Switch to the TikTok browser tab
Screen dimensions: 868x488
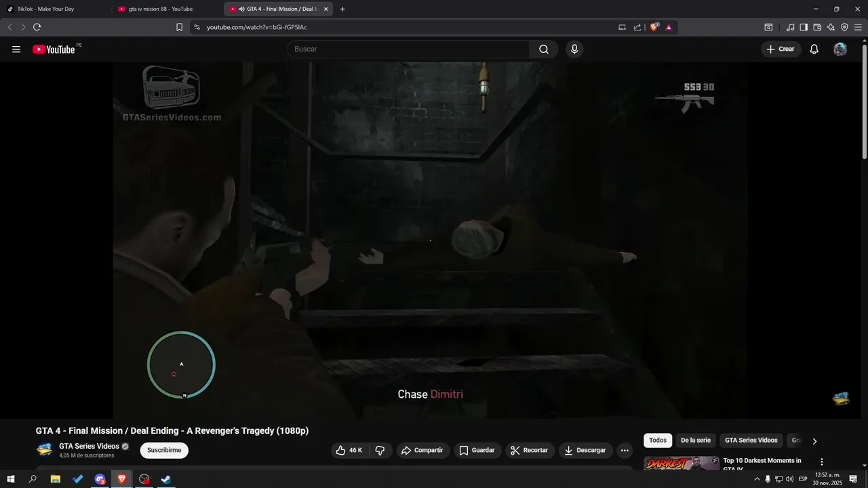tap(56, 9)
